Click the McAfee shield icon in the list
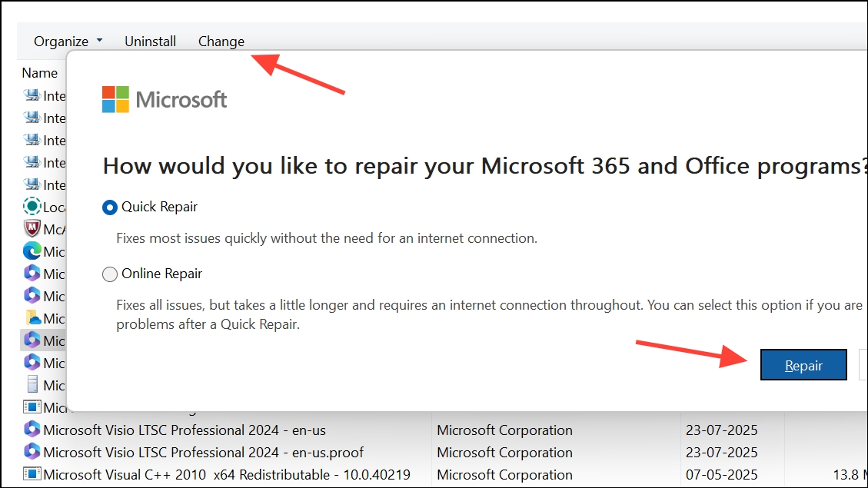Screen dimensions: 868x488 click(32, 228)
